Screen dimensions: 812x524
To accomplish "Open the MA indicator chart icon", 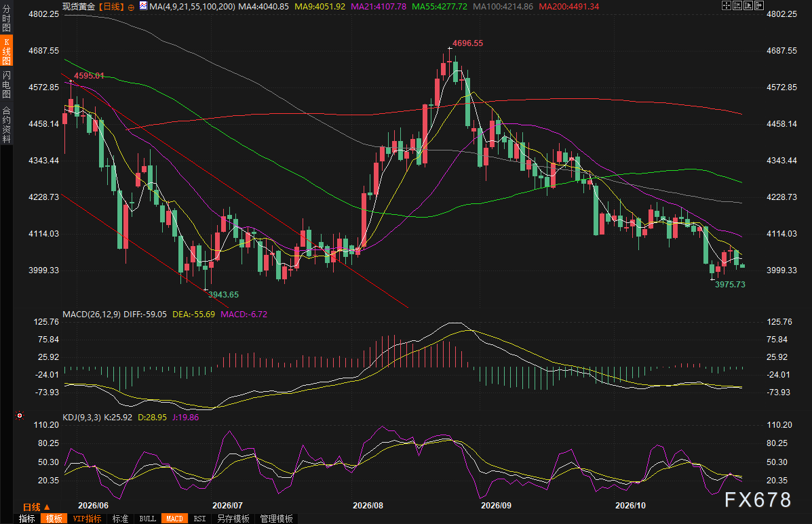I will [143, 6].
